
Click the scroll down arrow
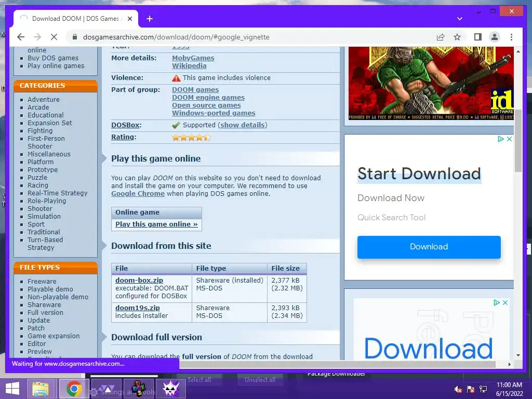pos(518,355)
